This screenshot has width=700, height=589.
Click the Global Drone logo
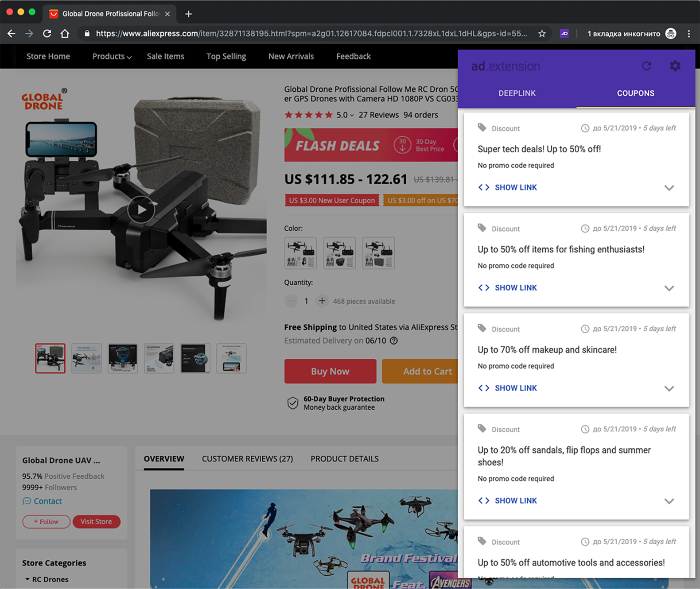pos(44,99)
